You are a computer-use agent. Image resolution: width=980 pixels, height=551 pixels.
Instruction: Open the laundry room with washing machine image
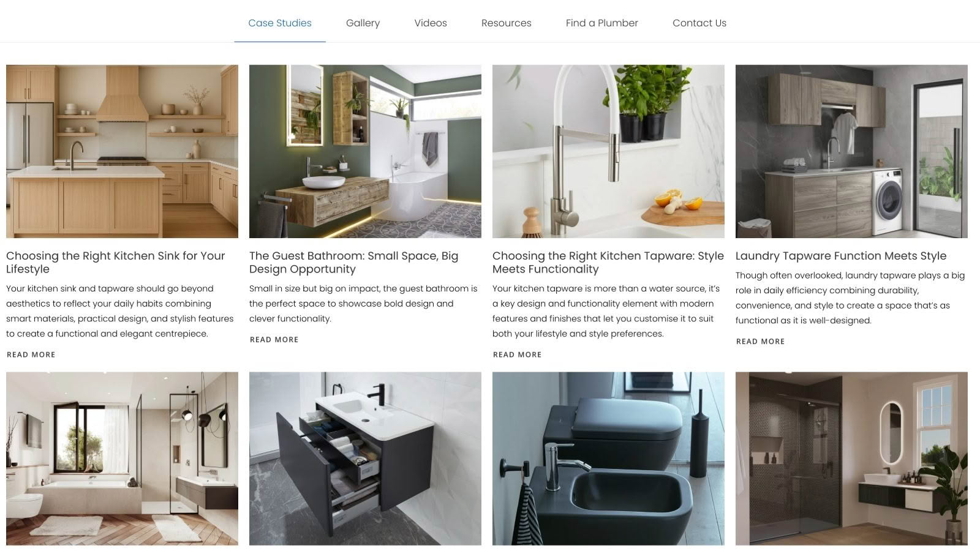point(851,151)
